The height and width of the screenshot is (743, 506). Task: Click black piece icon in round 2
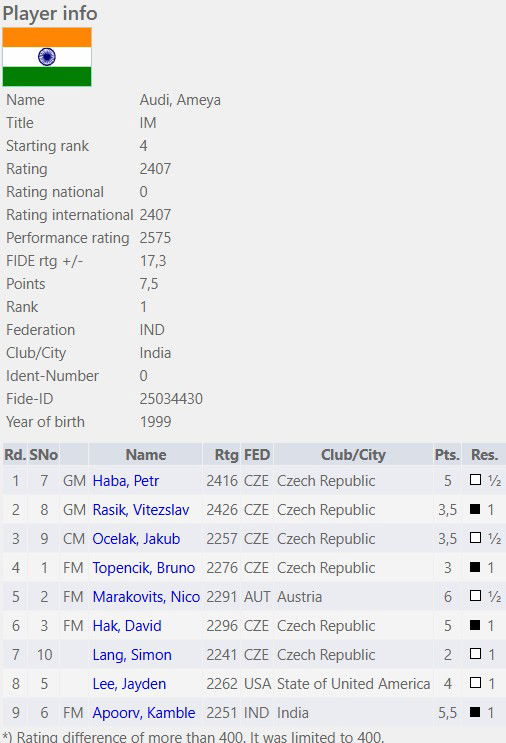click(x=475, y=509)
